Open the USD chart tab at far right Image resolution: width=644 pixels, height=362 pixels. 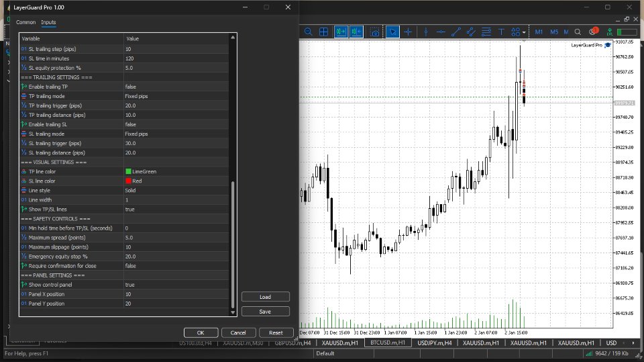pos(611,343)
